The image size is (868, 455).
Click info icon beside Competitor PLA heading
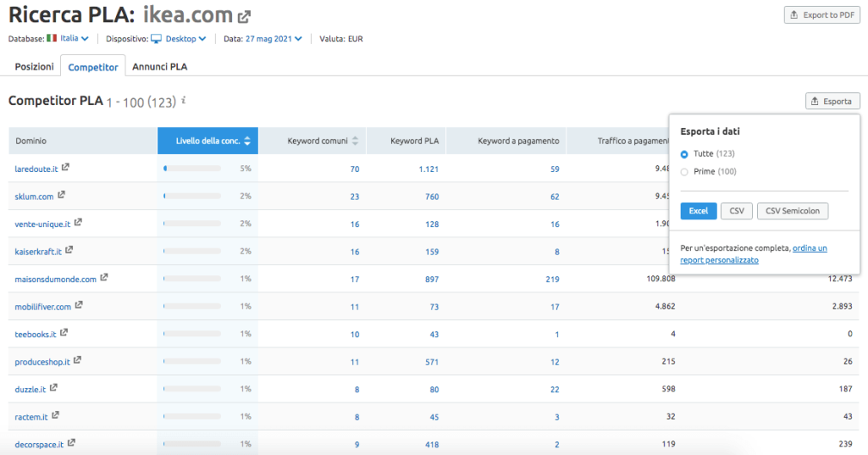coord(184,101)
